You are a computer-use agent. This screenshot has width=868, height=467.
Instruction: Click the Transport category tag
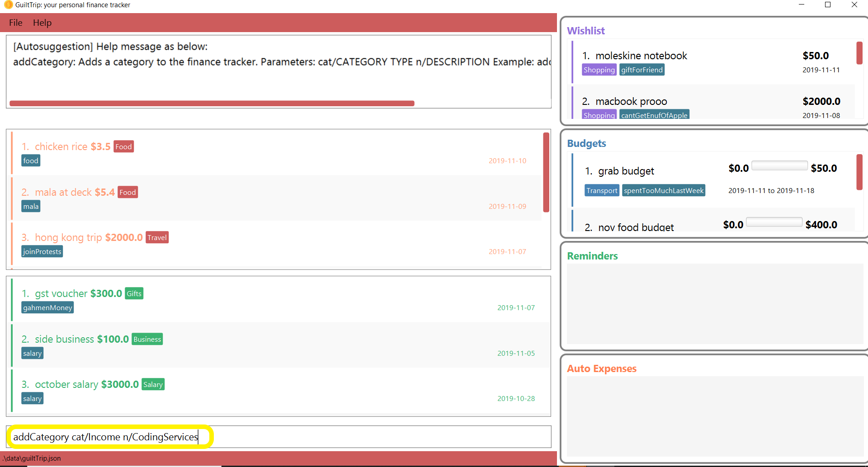602,190
